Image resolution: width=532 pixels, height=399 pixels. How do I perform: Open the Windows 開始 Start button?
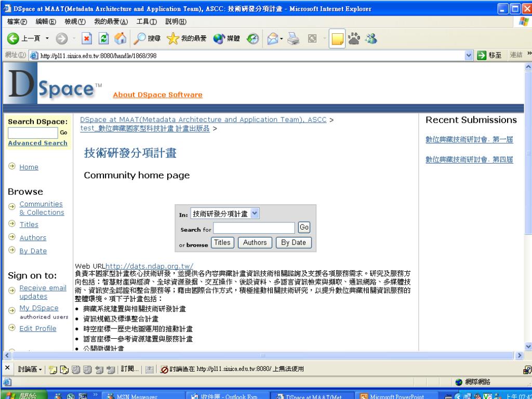pyautogui.click(x=23, y=396)
